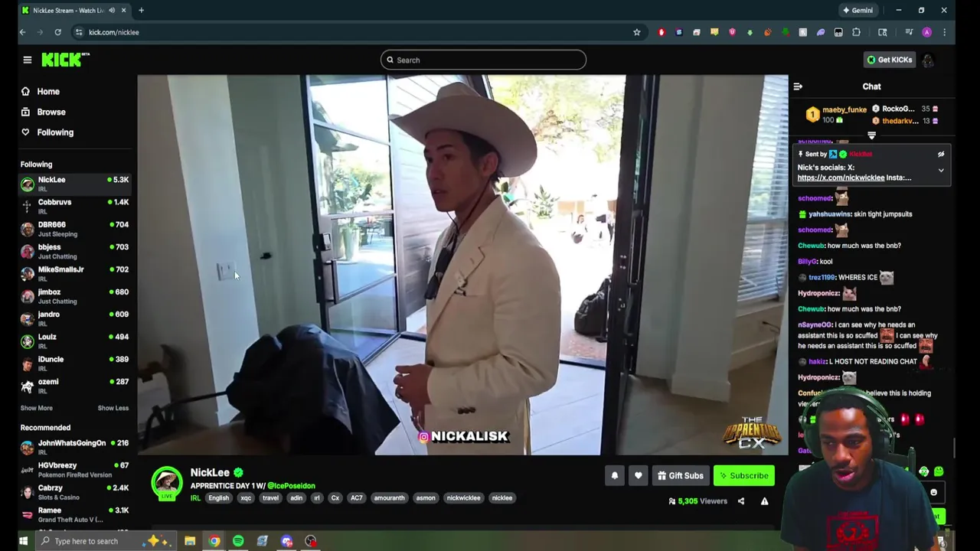Open HGVbreezy recommended channel
Viewport: 980px width, 551px height.
(x=75, y=469)
